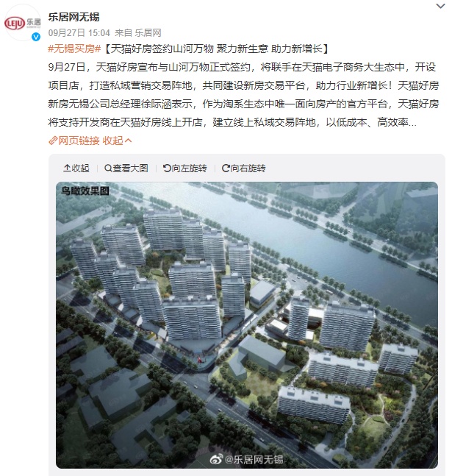
Task: Rotate the image left with 向左旋转
Action: pyautogui.click(x=184, y=168)
